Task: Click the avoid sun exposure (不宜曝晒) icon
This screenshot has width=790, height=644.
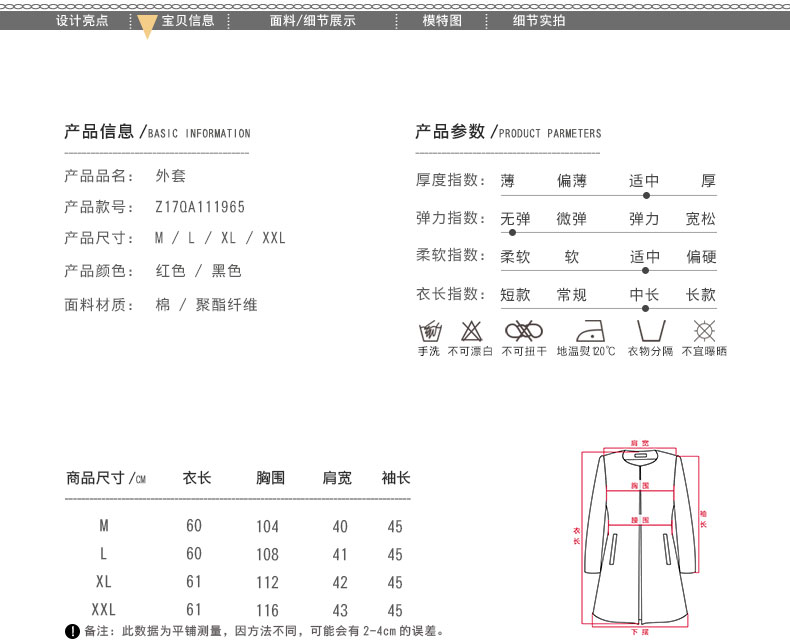Action: point(705,331)
